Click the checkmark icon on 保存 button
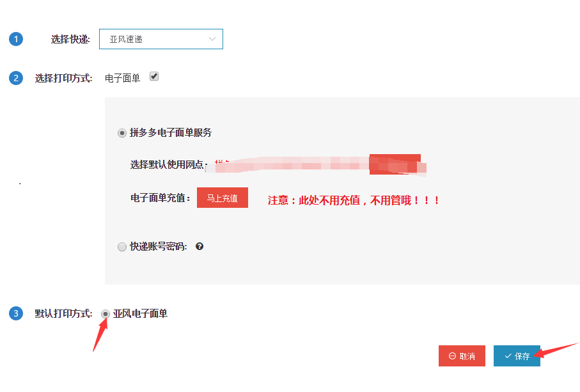Image resolution: width=580 pixels, height=392 pixels. coord(508,356)
